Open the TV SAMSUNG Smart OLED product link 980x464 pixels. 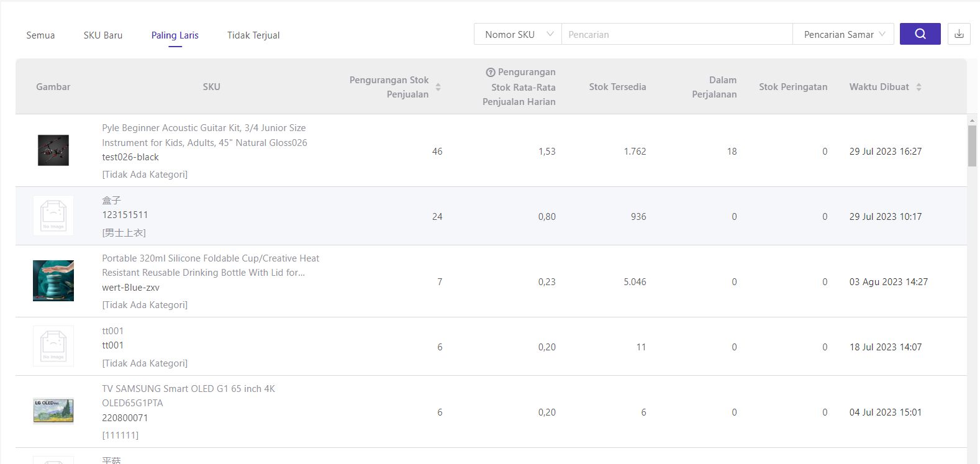tap(188, 396)
